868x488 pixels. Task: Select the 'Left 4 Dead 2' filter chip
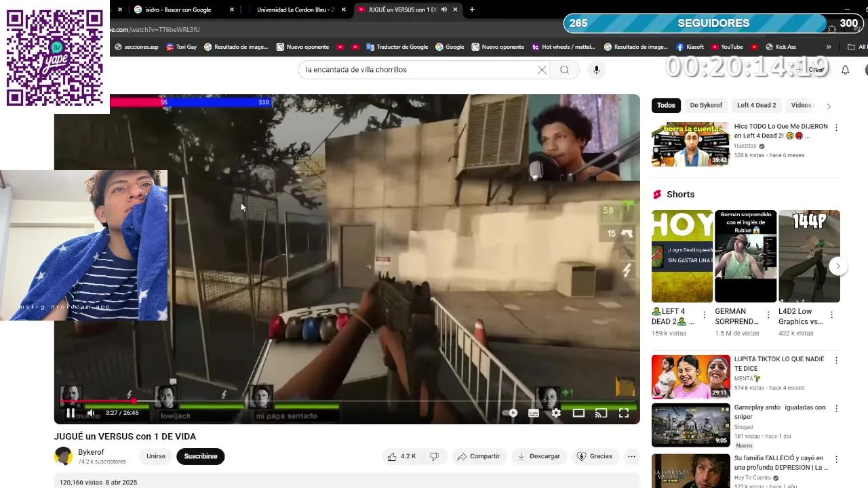pos(756,105)
